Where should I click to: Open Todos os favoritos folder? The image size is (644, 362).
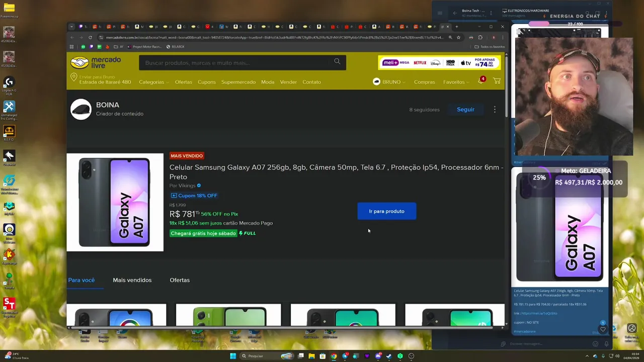tap(490, 47)
